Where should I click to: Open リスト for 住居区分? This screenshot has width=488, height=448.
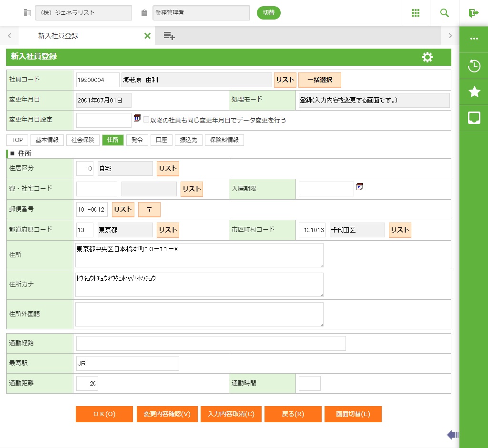[x=168, y=169]
